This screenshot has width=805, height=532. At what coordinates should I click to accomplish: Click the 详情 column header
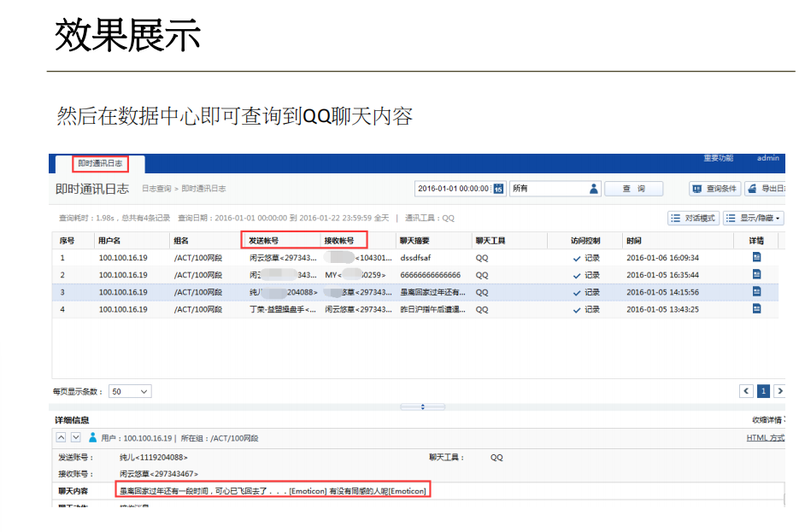pyautogui.click(x=756, y=241)
